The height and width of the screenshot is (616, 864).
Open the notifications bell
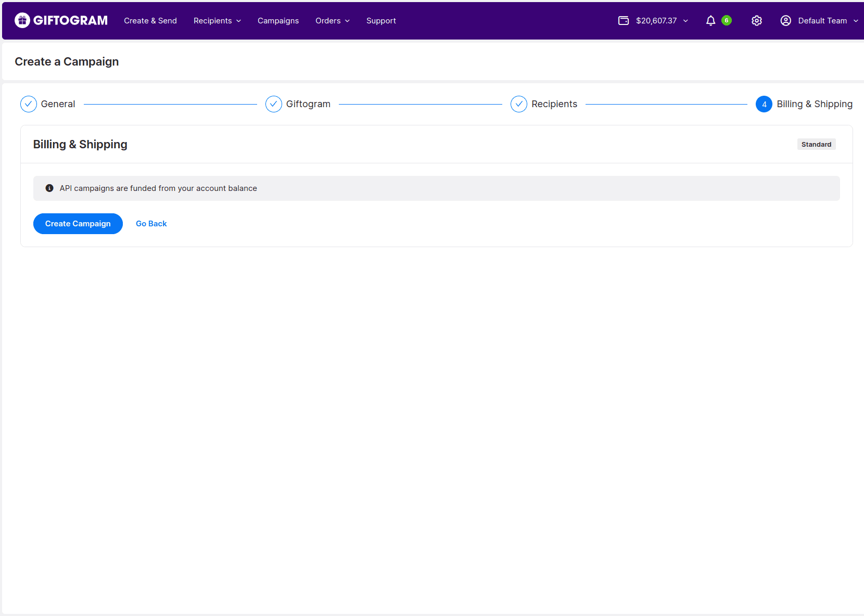point(710,20)
